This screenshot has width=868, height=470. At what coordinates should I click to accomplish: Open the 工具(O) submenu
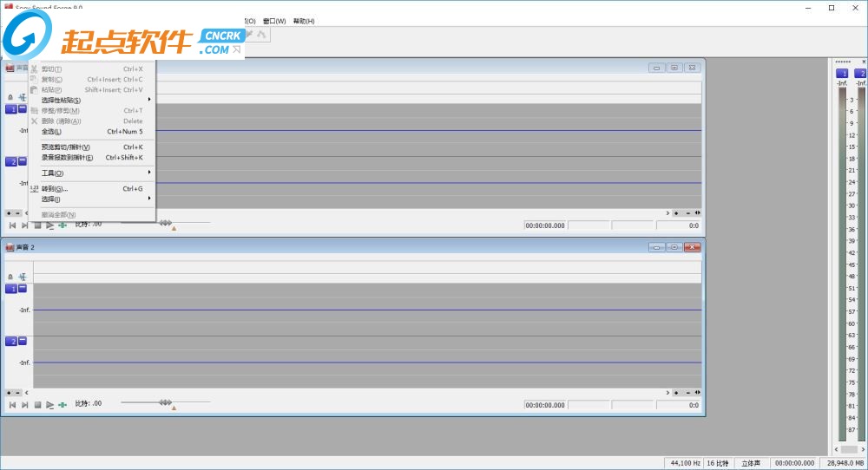[x=92, y=173]
